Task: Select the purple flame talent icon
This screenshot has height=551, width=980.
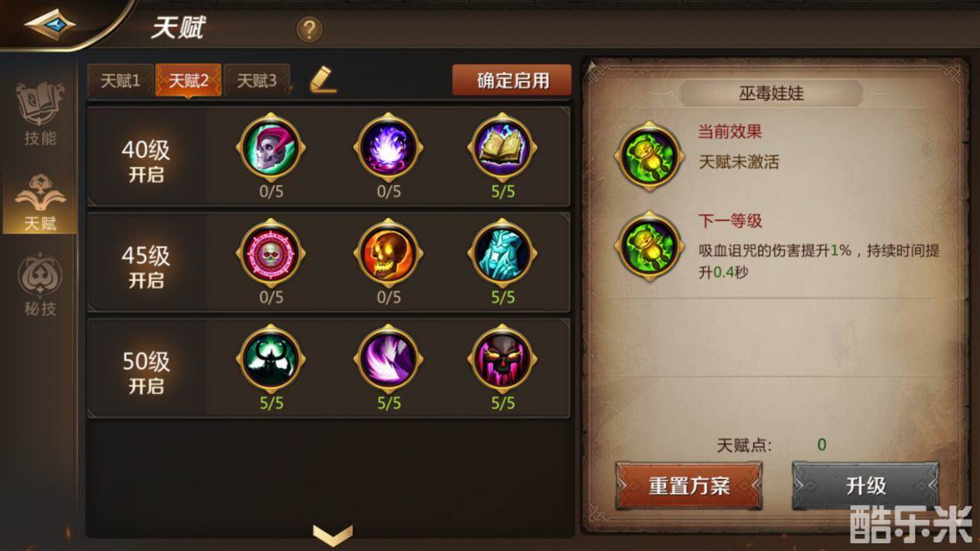Action: (x=389, y=148)
